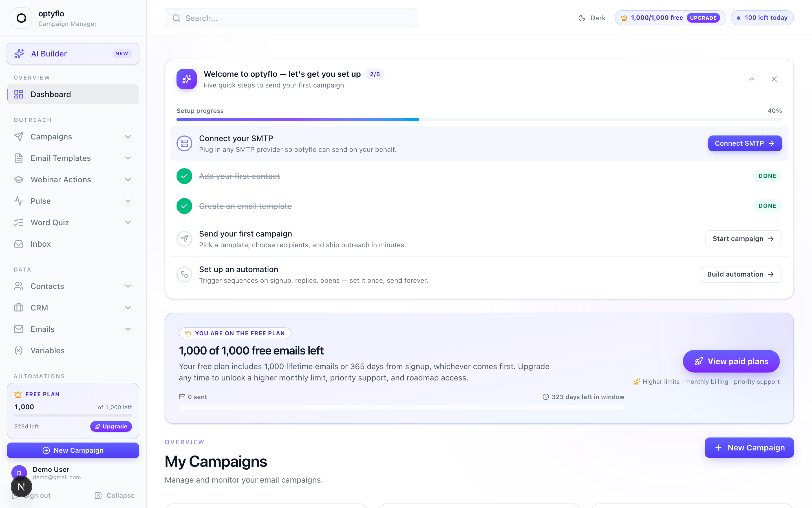Expand the CRM chevron
Screen dimensions: 812x508
128,308
